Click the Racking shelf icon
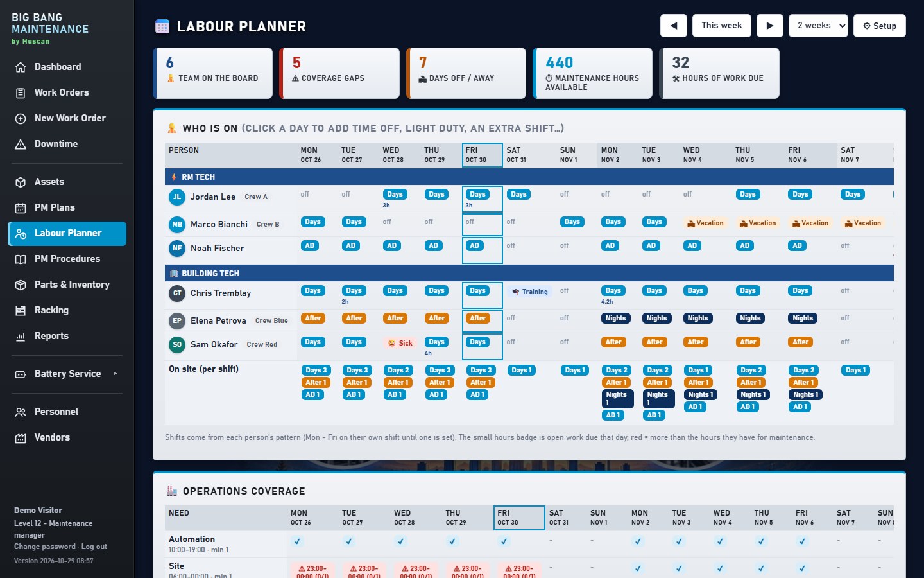Image resolution: width=924 pixels, height=578 pixels. point(21,310)
